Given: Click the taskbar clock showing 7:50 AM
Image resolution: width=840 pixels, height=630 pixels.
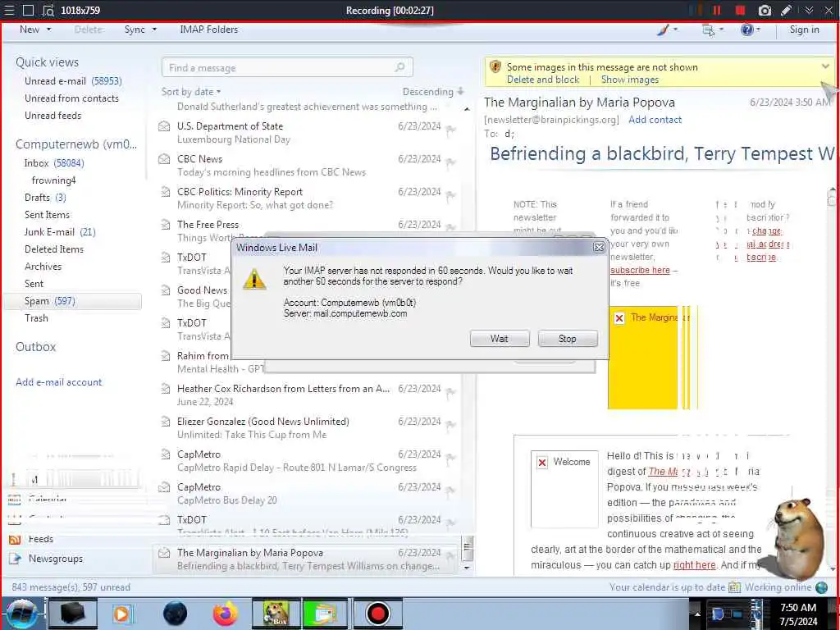Looking at the screenshot, I should [798, 614].
